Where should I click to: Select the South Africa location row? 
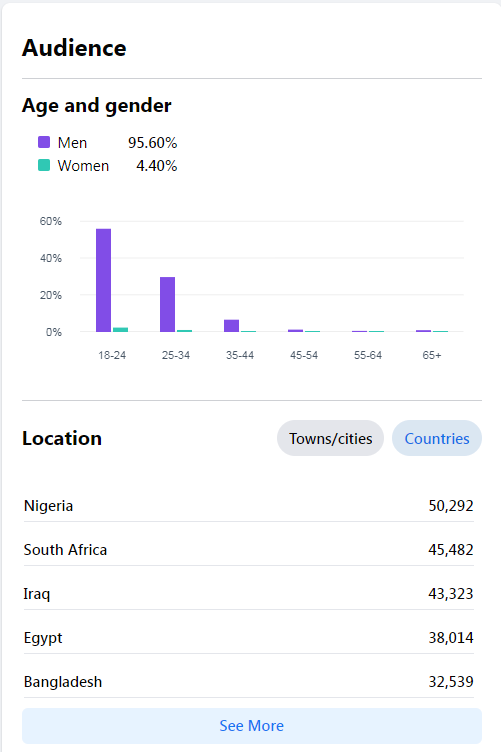click(x=248, y=550)
